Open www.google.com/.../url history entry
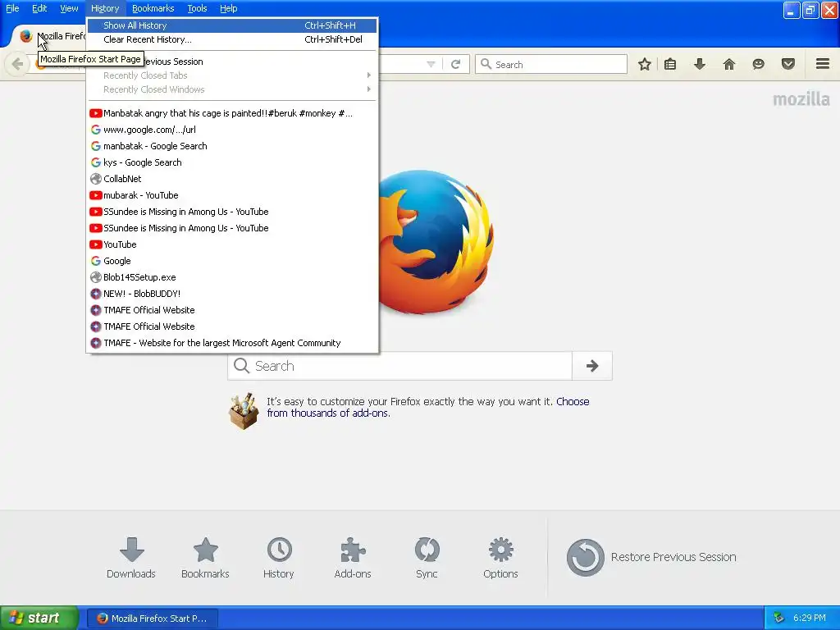The height and width of the screenshot is (630, 840). (232, 130)
